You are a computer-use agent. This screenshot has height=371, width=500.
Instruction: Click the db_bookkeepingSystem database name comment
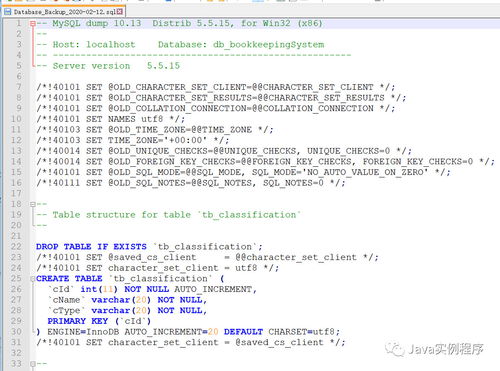[269, 45]
